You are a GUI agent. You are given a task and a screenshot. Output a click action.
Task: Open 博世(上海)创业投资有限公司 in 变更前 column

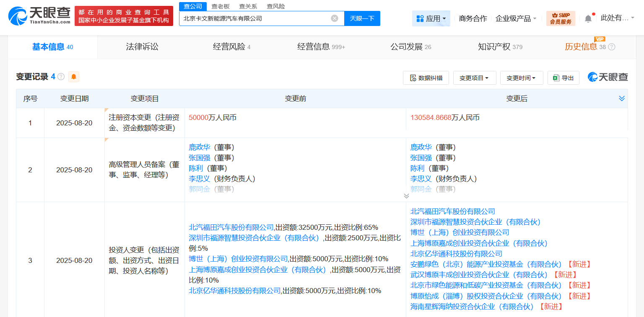pyautogui.click(x=239, y=259)
